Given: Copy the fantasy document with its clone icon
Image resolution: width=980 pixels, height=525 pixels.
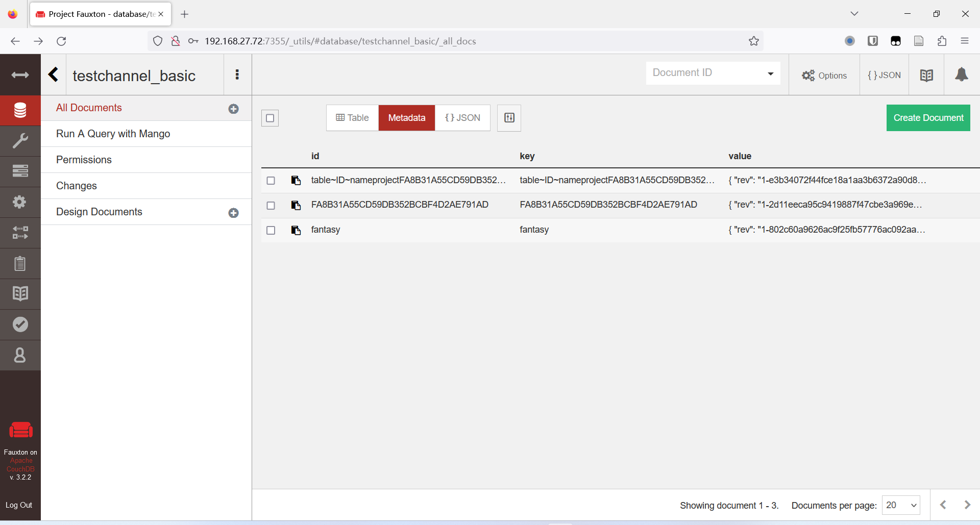Looking at the screenshot, I should [x=296, y=230].
